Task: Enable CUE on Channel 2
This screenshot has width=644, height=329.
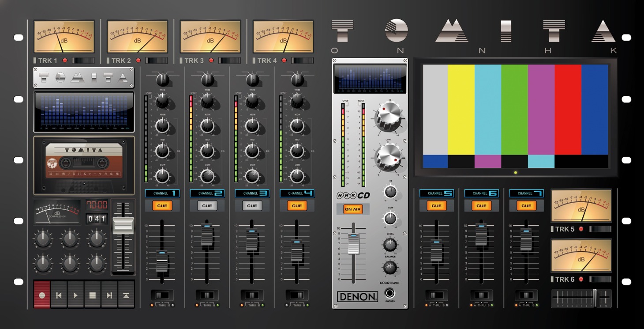Action: 207,206
